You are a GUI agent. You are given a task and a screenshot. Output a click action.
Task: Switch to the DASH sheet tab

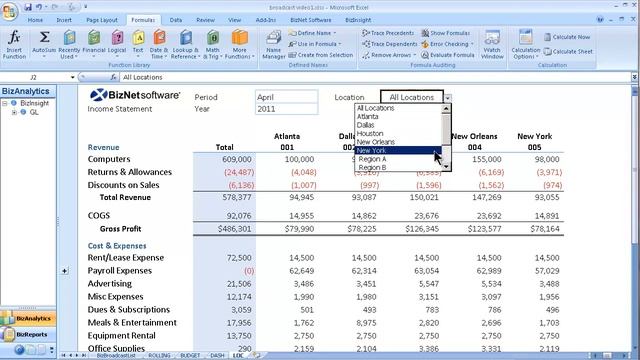coord(217,356)
